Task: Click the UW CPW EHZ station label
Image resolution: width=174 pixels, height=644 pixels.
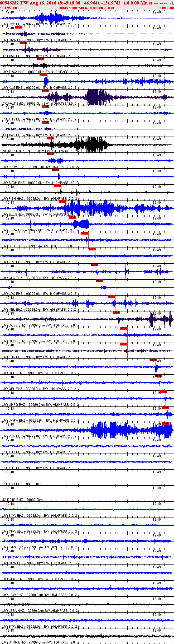Action: (13, 531)
